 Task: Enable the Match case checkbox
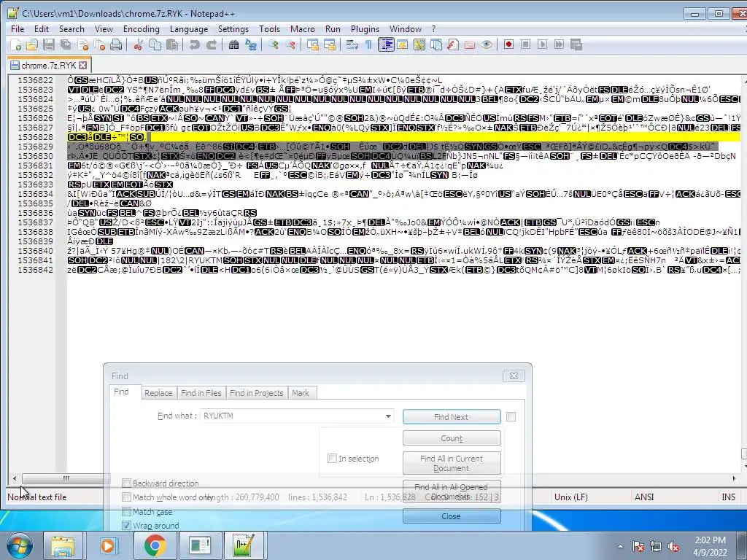coord(126,512)
